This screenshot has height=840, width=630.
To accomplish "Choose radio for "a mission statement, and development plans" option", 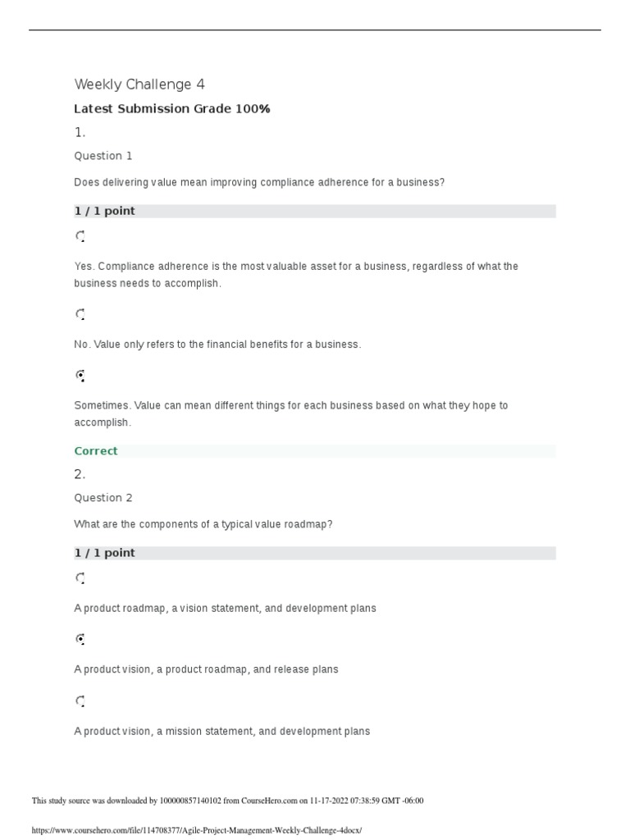I will [80, 701].
